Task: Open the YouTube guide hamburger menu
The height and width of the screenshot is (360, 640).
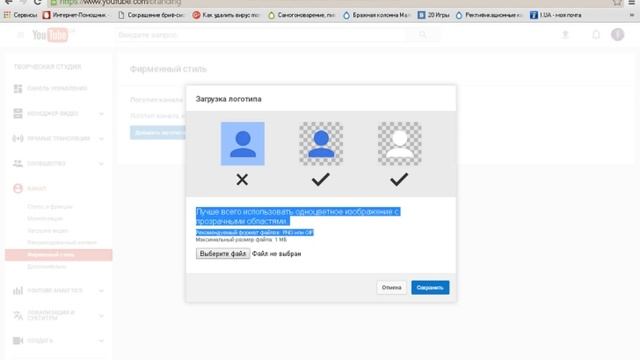Action: tap(20, 35)
